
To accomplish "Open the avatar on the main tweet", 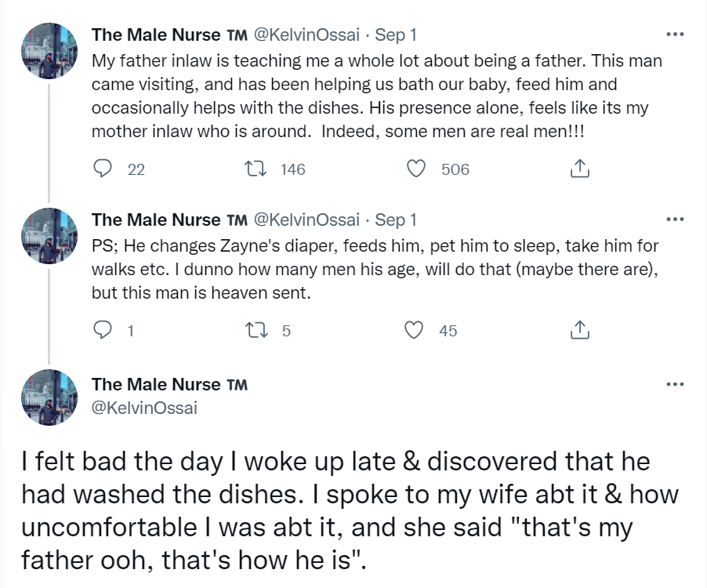I will point(49,397).
